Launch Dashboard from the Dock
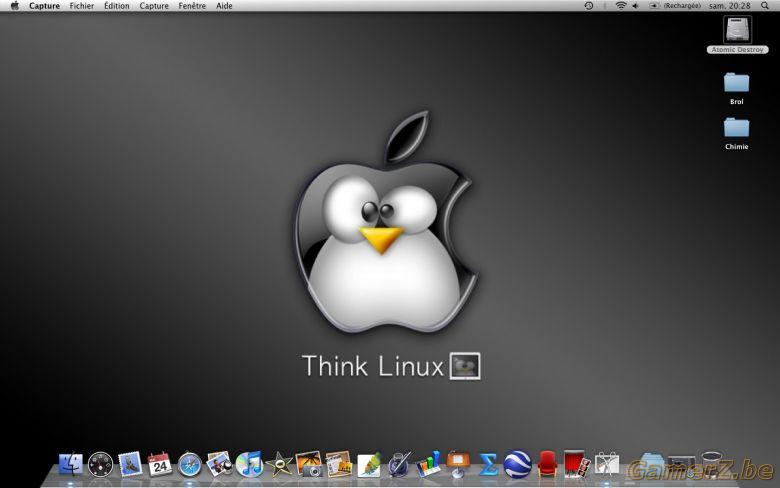The image size is (780, 488). click(x=100, y=464)
